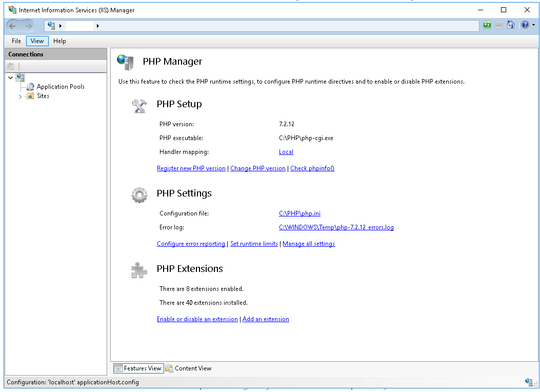Click Set runtime limits link
The image size is (540, 392).
[x=254, y=244]
